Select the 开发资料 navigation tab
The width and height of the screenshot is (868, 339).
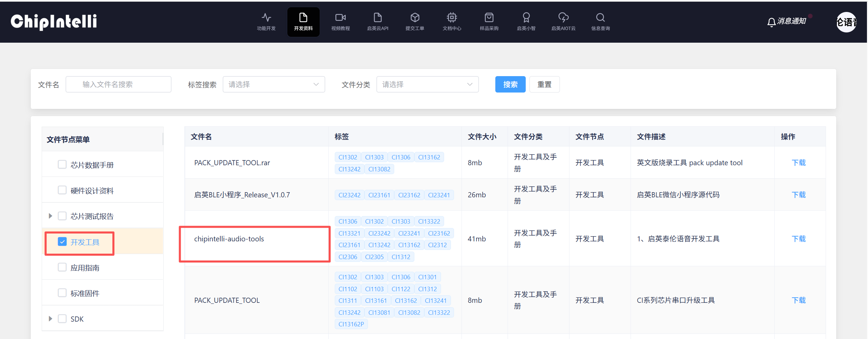tap(303, 22)
